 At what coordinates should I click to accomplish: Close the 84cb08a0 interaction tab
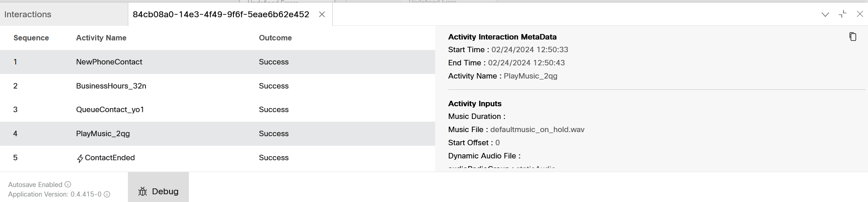point(322,15)
